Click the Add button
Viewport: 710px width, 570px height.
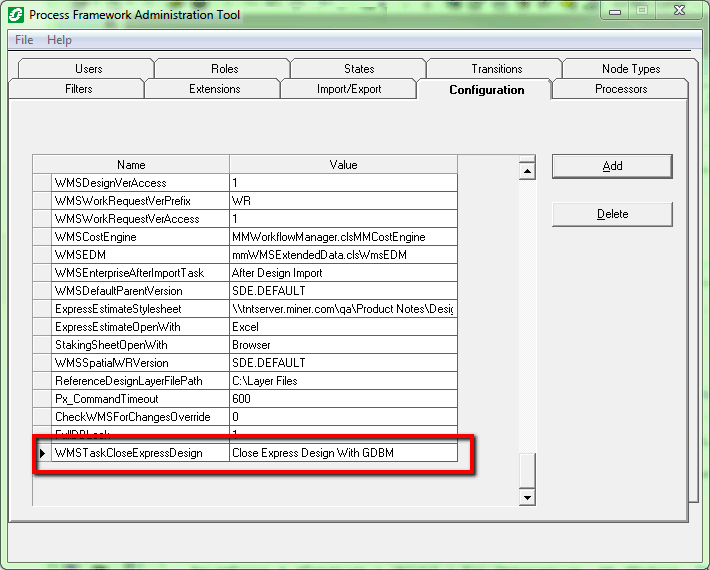612,166
